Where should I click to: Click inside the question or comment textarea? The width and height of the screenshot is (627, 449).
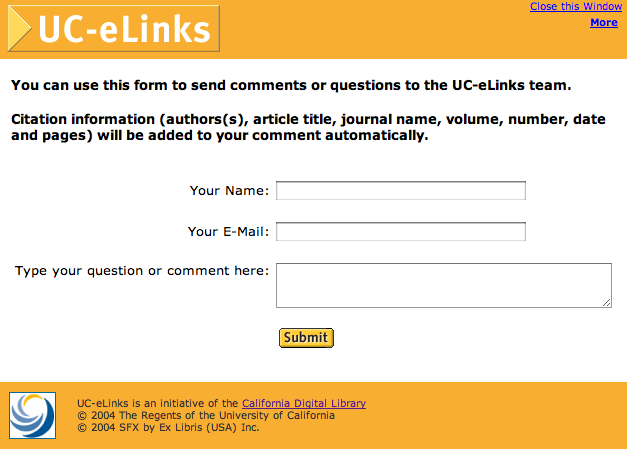pos(444,285)
